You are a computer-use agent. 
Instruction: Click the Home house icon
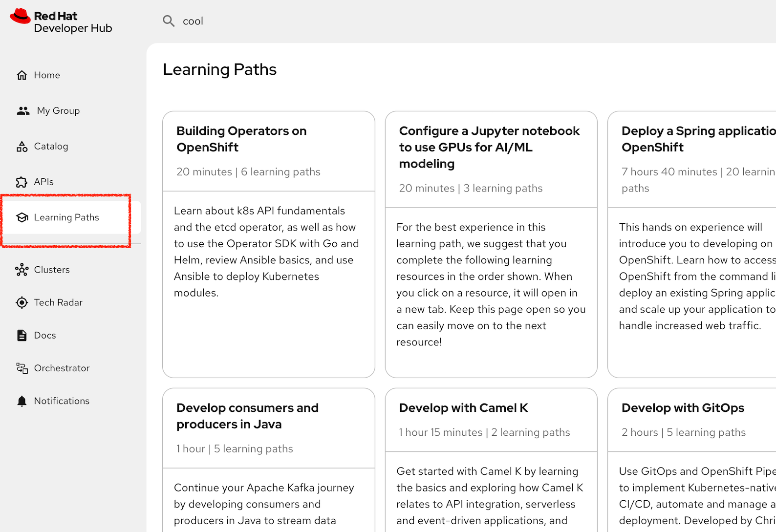coord(22,75)
